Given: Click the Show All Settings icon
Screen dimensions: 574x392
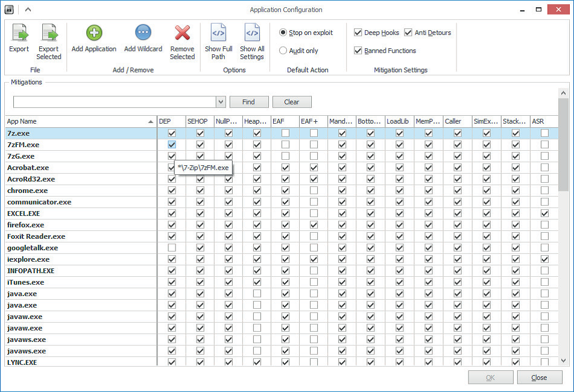Looking at the screenshot, I should click(252, 33).
